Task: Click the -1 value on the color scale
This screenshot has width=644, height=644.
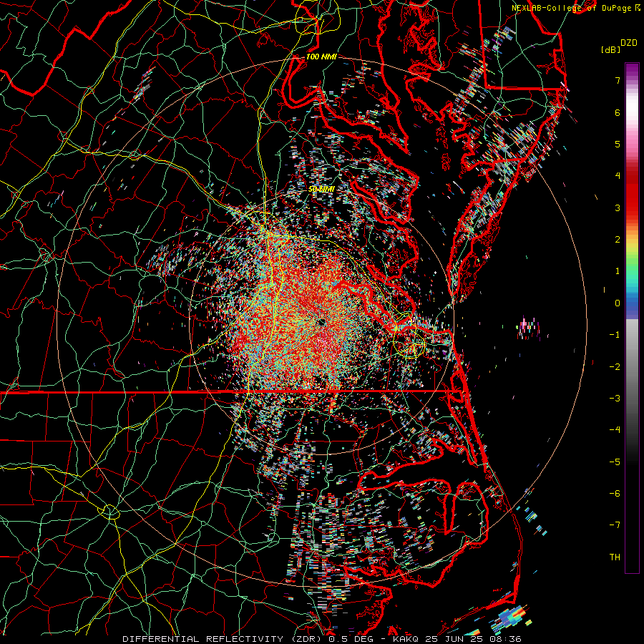Action: pos(615,335)
